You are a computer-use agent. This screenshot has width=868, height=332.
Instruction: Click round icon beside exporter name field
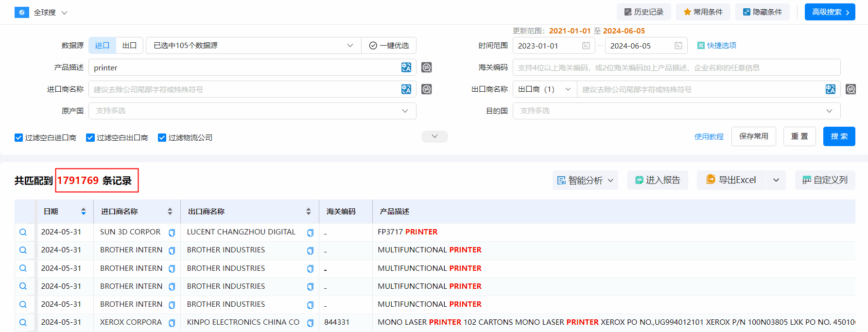[x=851, y=89]
